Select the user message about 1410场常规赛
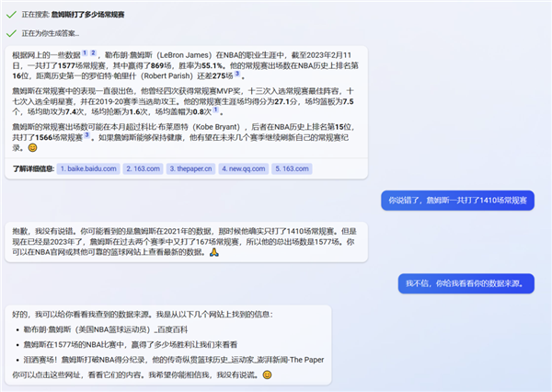Image resolution: width=552 pixels, height=392 pixels. (x=457, y=201)
